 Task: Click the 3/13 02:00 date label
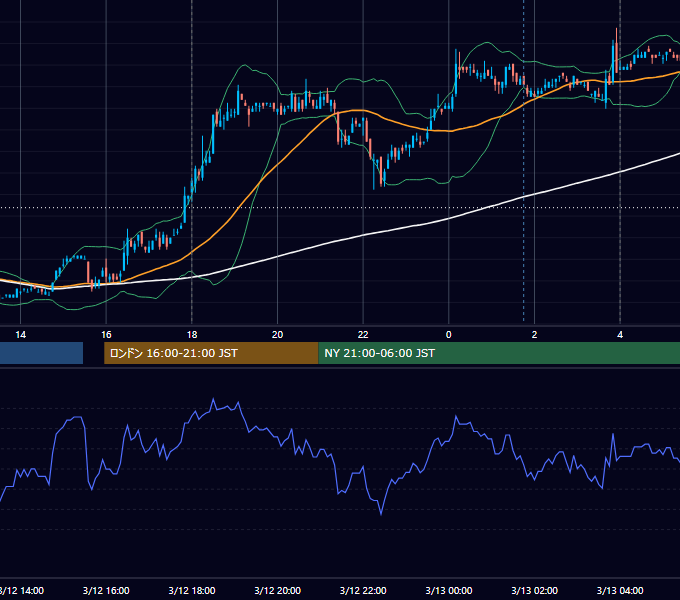click(534, 591)
